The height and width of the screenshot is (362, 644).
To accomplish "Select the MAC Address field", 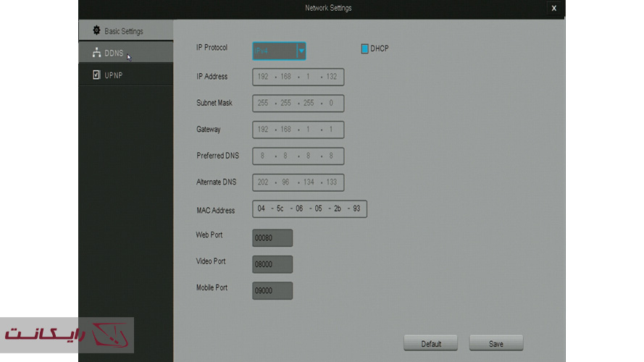I will pyautogui.click(x=309, y=209).
